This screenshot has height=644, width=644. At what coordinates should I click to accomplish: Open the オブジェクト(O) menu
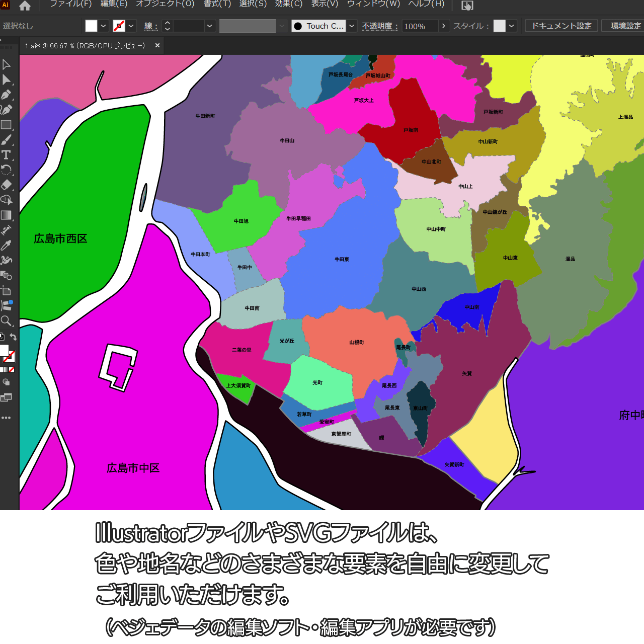165,4
